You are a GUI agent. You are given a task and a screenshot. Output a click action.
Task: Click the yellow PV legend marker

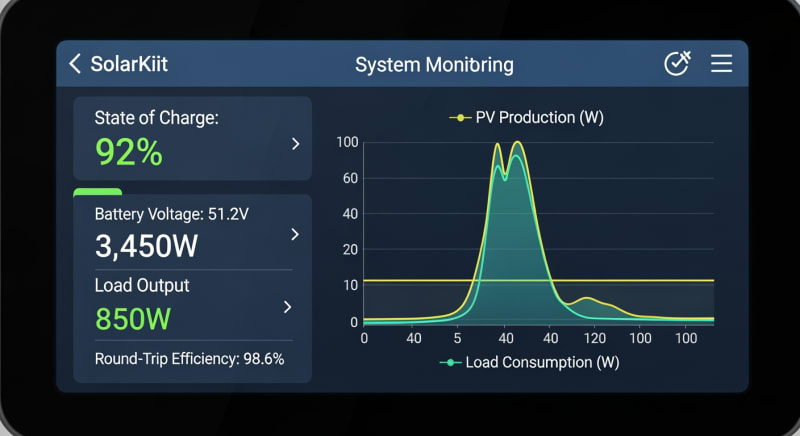(x=460, y=118)
